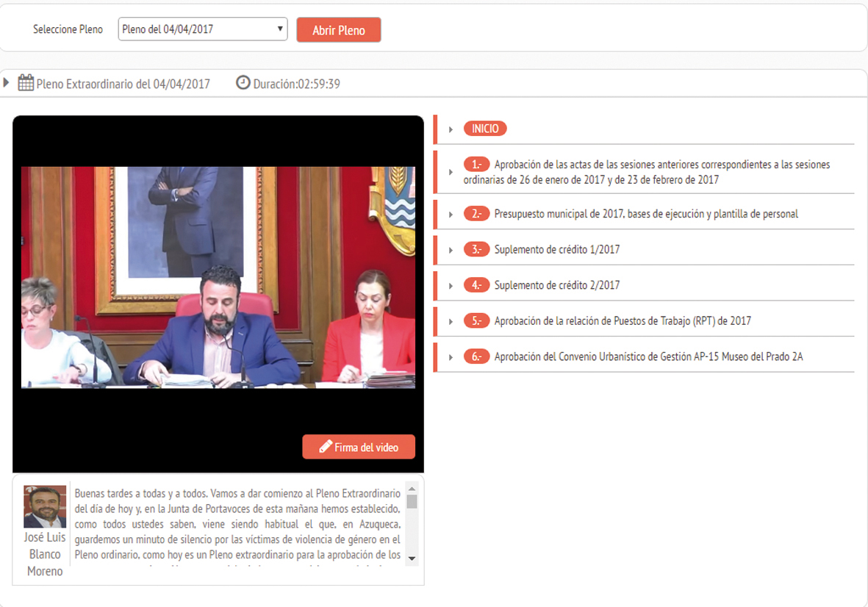
Task: Collapse the Pleno Extraordinario header triangle
Action: click(7, 82)
